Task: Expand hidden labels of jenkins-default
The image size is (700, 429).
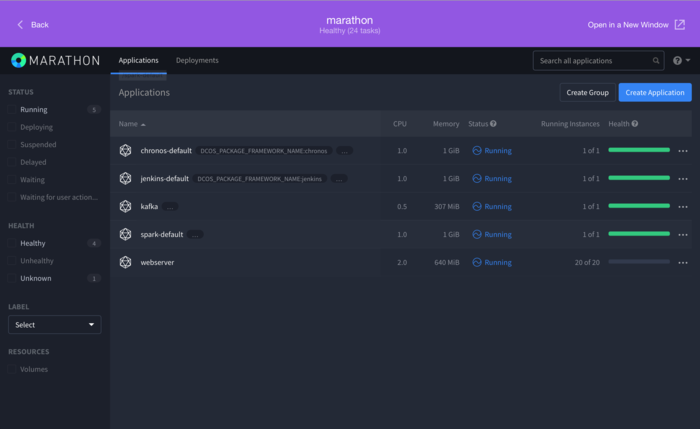Action: [x=339, y=179]
